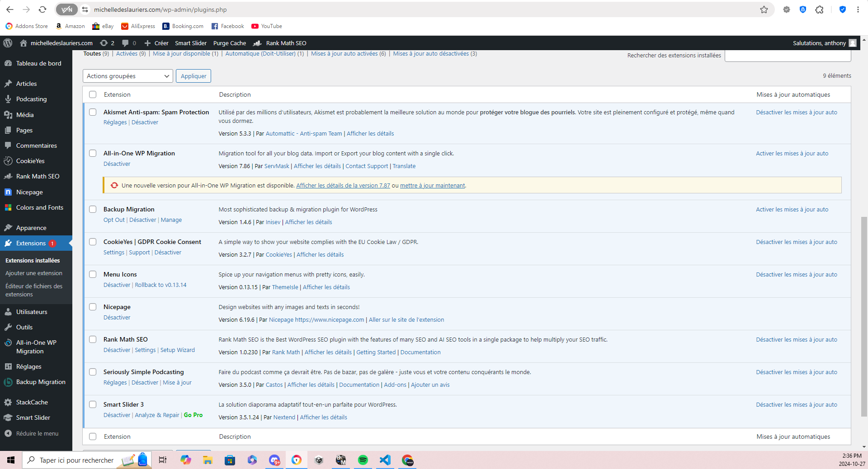Image resolution: width=868 pixels, height=469 pixels.
Task: Click the Appliquer button
Action: click(x=193, y=76)
